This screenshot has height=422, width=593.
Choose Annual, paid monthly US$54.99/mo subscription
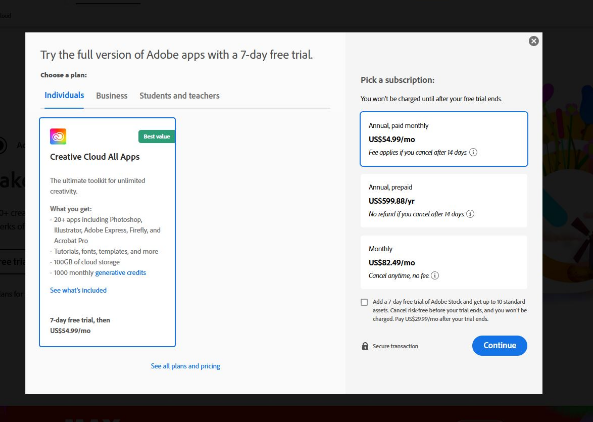click(444, 139)
